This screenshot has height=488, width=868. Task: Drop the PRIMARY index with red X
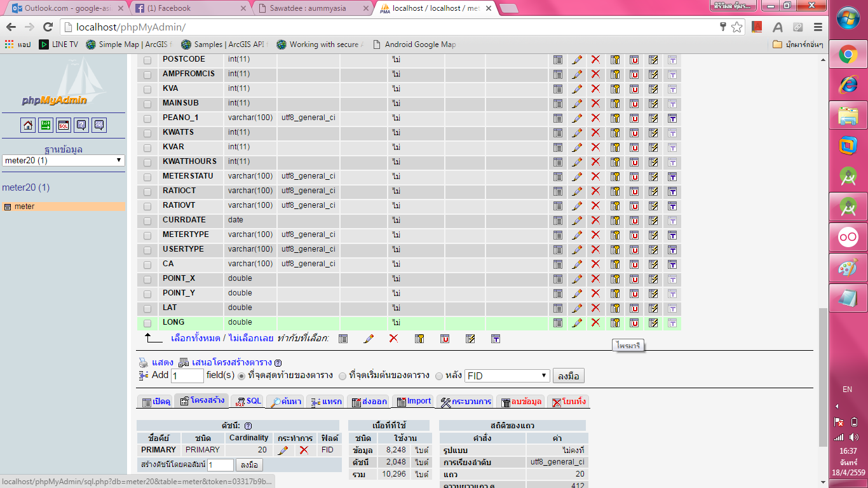click(x=304, y=450)
